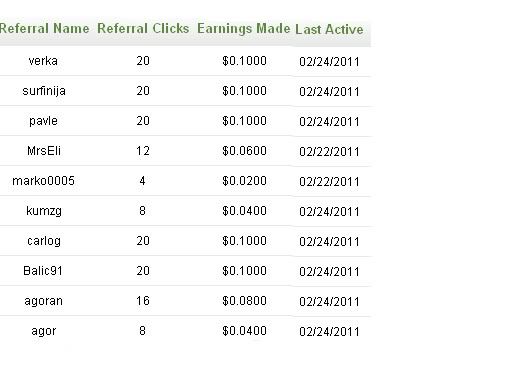
Task: Select the referral name surfinija
Action: pos(44,91)
